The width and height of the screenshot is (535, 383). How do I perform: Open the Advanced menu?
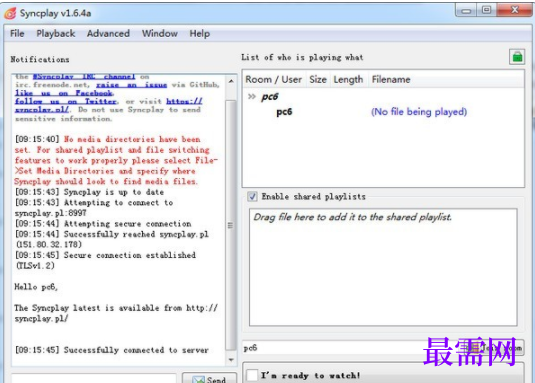pyautogui.click(x=108, y=33)
